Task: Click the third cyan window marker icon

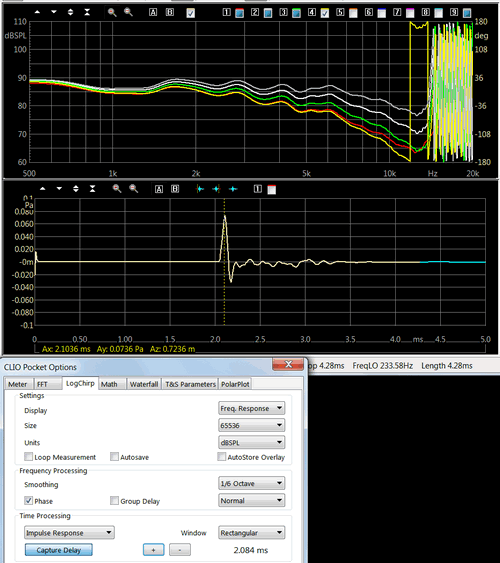Action: (233, 189)
